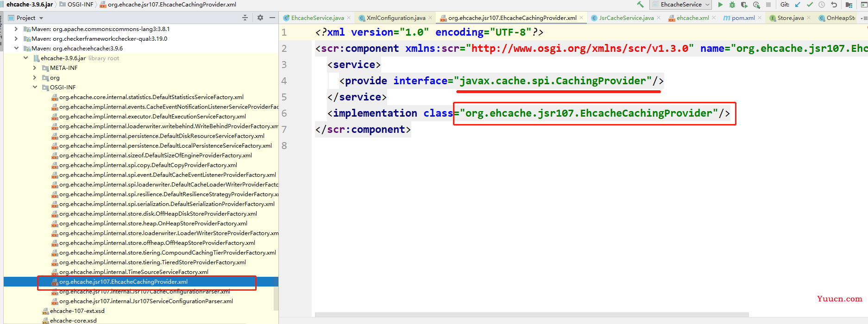Select TieredStoreProviderFactory.xml file

coord(149,262)
